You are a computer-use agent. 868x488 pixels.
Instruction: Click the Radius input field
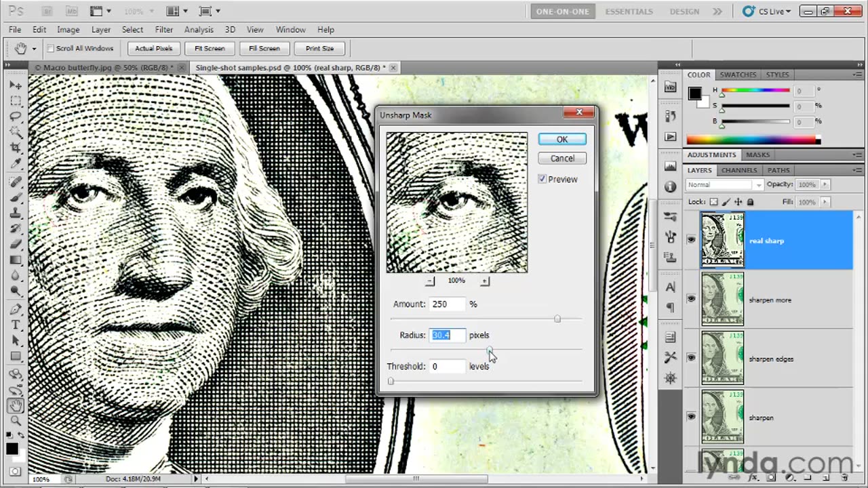(x=448, y=335)
